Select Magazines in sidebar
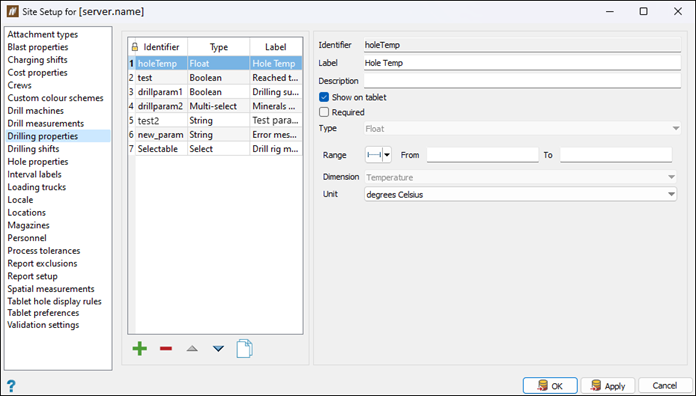 pos(28,225)
